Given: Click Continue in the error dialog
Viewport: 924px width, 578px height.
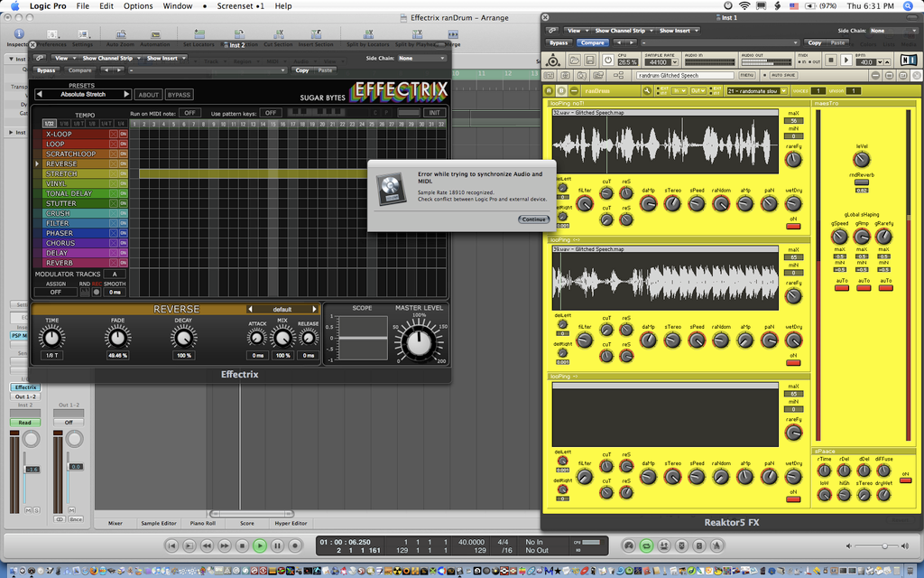Looking at the screenshot, I should point(533,219).
